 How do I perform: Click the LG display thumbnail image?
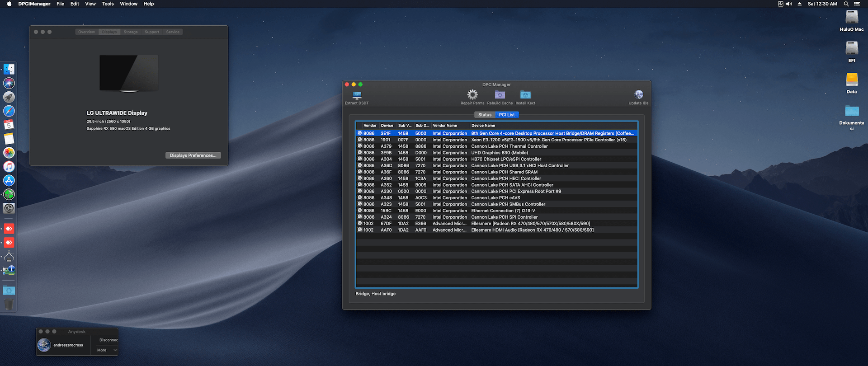click(129, 74)
